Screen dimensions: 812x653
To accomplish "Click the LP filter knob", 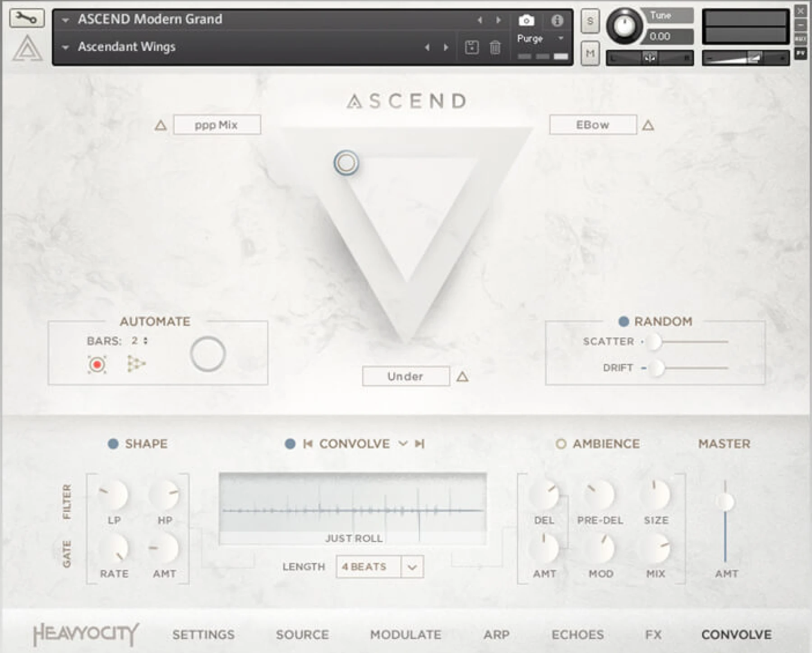I will coord(114,495).
